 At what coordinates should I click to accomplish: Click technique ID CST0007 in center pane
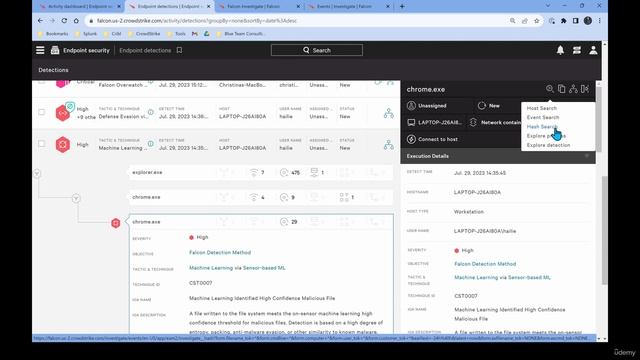pos(200,283)
